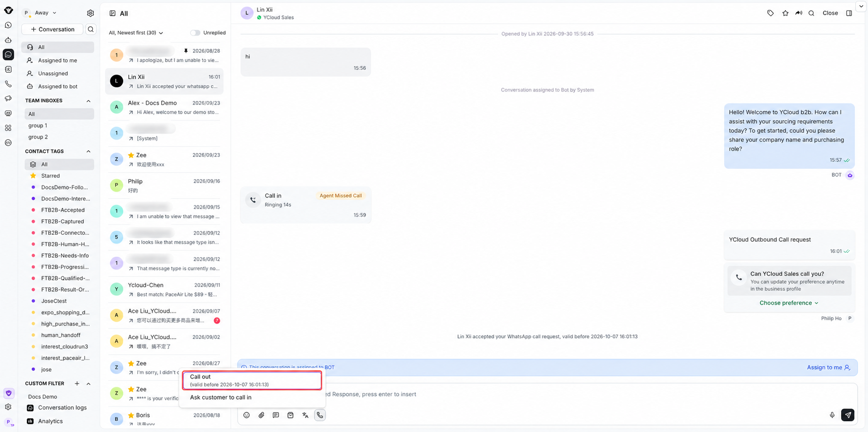868x432 pixels.
Task: Select Call out from the call menu
Action: tap(252, 380)
